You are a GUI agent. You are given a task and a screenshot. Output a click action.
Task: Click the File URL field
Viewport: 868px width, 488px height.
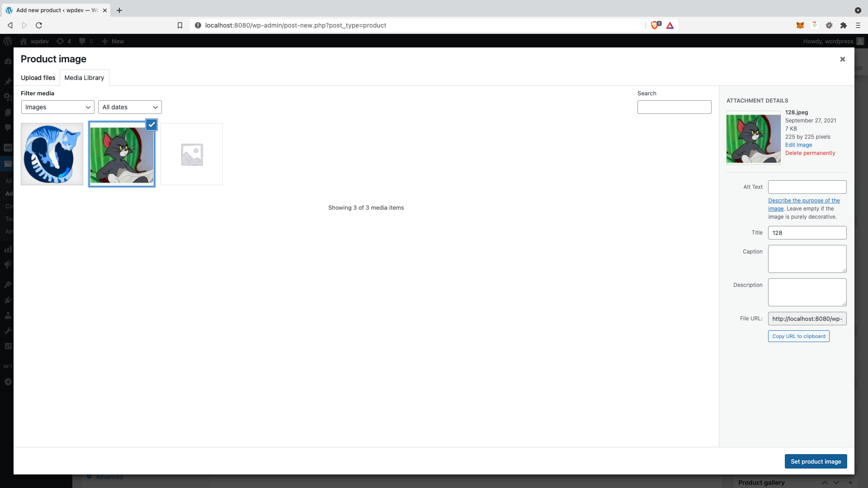pos(807,319)
